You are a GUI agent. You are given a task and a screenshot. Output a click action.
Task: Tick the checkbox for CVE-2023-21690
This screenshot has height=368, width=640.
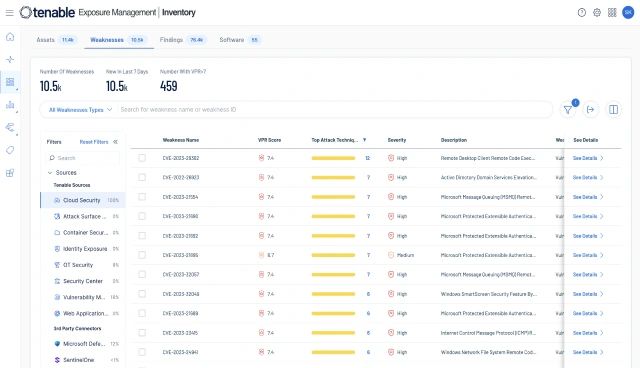point(142,216)
